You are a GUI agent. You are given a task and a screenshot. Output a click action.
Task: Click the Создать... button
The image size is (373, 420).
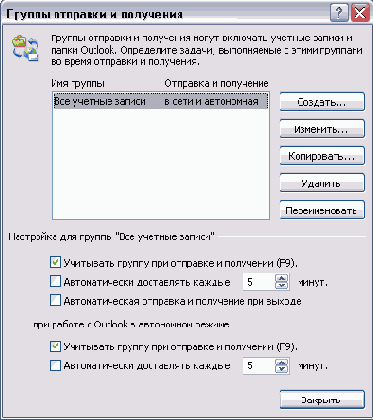pos(322,102)
